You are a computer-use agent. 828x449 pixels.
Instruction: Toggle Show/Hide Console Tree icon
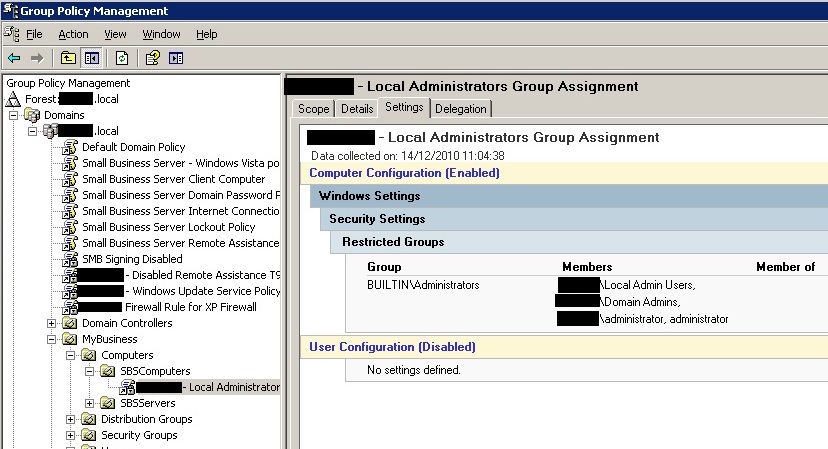pos(92,58)
